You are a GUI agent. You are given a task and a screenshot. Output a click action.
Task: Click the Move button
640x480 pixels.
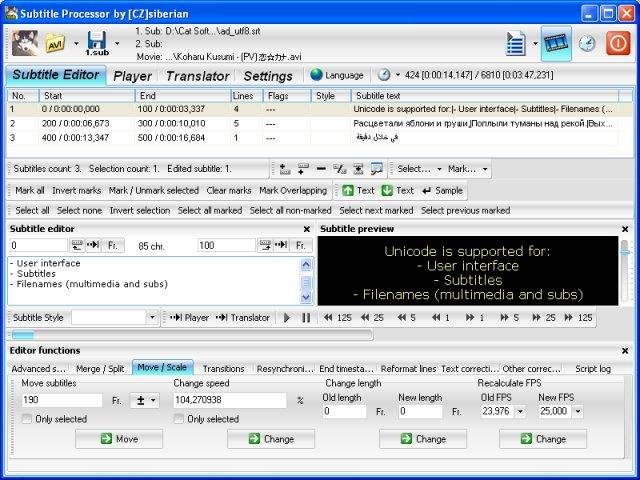(119, 439)
